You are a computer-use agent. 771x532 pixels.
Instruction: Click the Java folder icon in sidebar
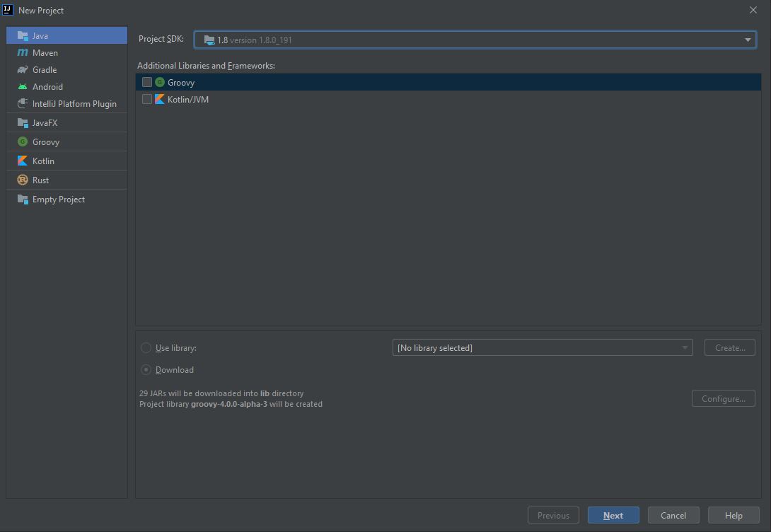(x=23, y=36)
